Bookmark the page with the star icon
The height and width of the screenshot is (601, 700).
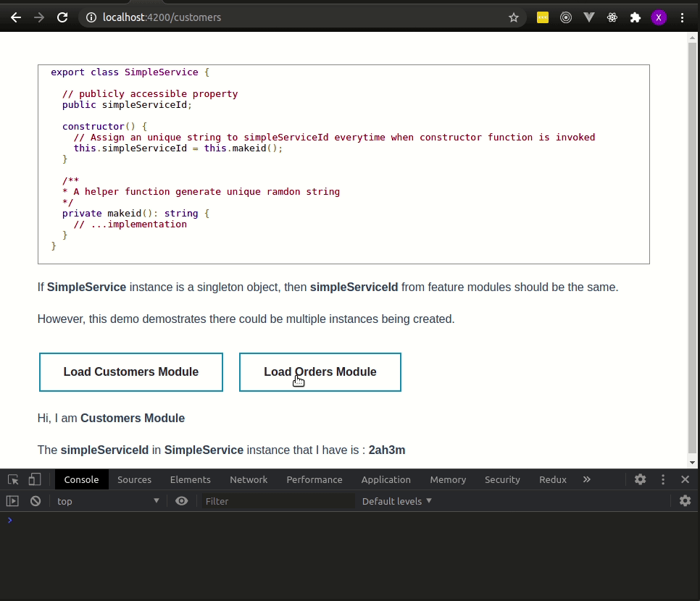(x=514, y=17)
